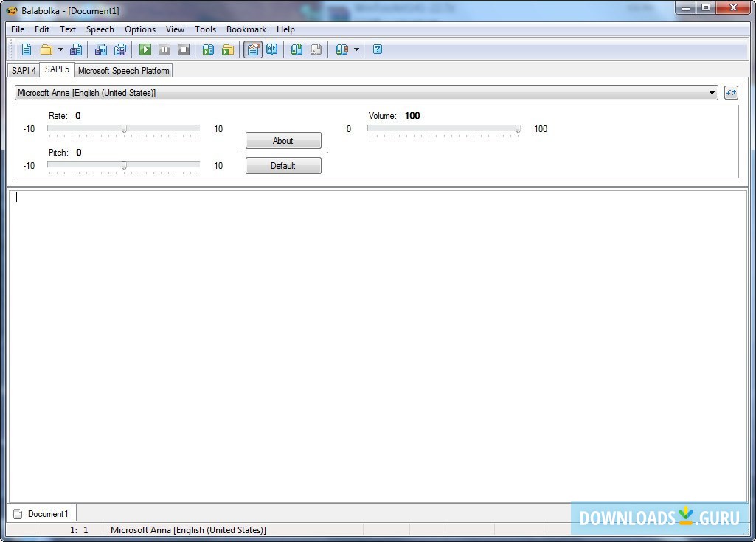Screen dimensions: 756x542
Task: Pause speech with the pause button
Action: tap(164, 49)
